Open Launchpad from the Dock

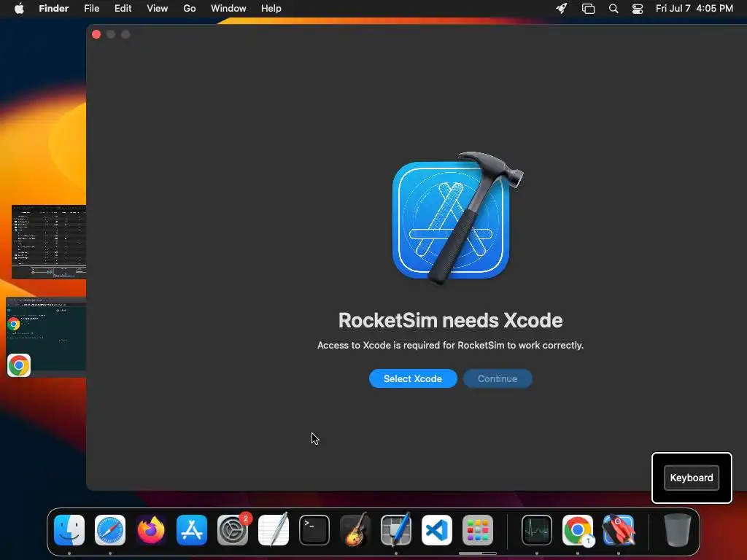coord(478,530)
